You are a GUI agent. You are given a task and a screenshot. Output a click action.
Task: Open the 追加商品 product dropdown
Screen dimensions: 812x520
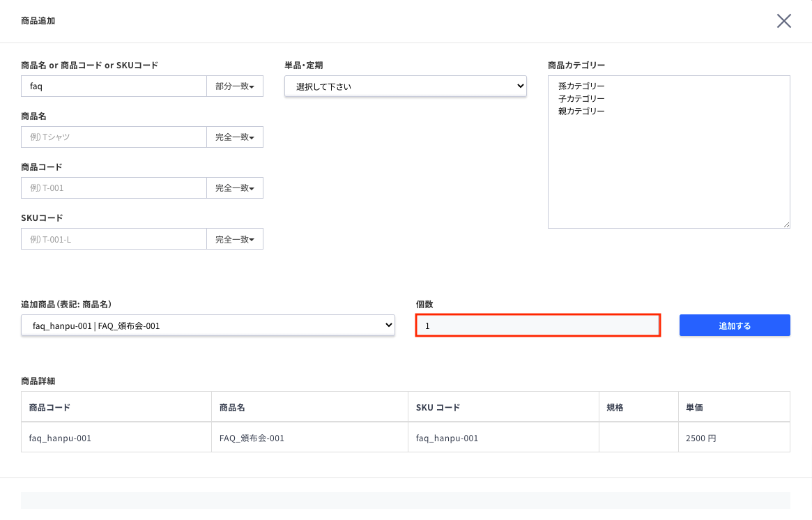coord(208,326)
